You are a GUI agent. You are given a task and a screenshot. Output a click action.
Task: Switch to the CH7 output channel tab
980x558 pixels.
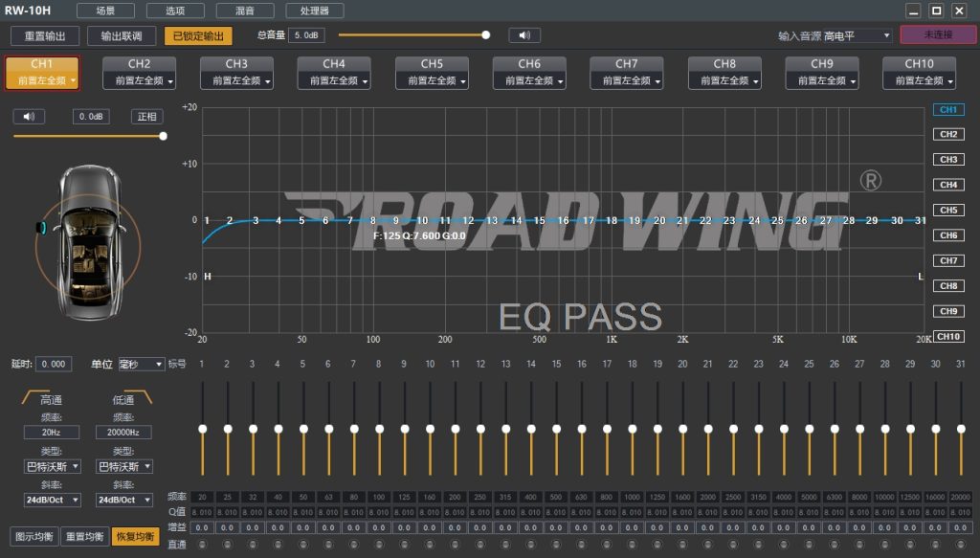point(626,64)
